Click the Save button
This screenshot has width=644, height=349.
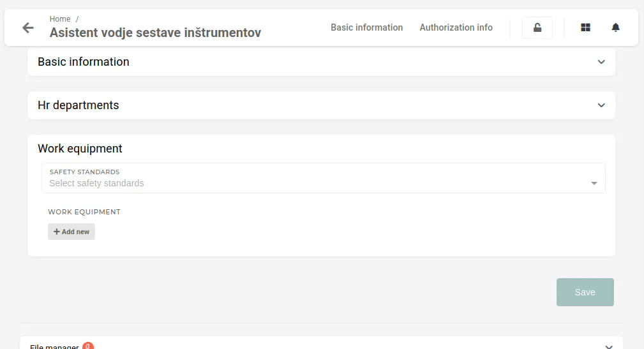[x=585, y=292]
